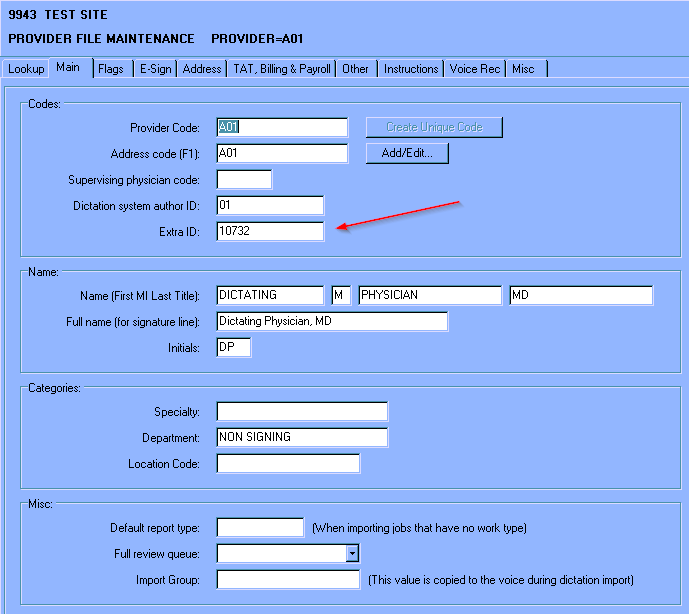
Task: Open the Voice Rec tab
Action: coord(475,69)
